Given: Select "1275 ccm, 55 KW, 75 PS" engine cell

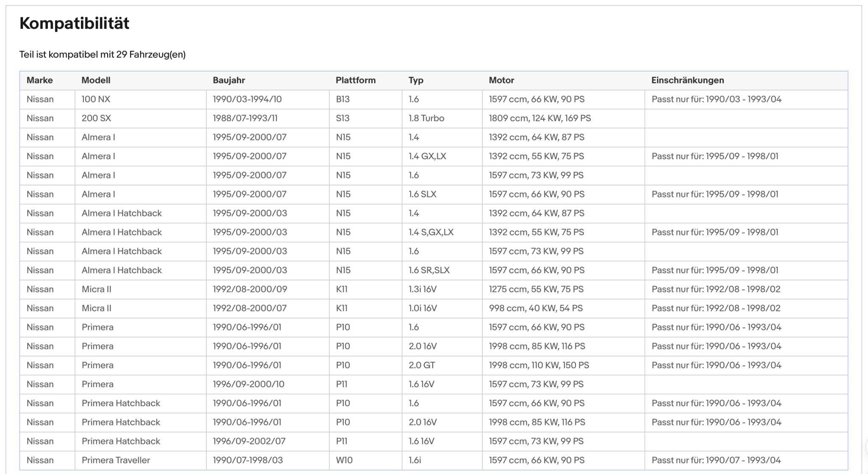Looking at the screenshot, I should coord(536,289).
